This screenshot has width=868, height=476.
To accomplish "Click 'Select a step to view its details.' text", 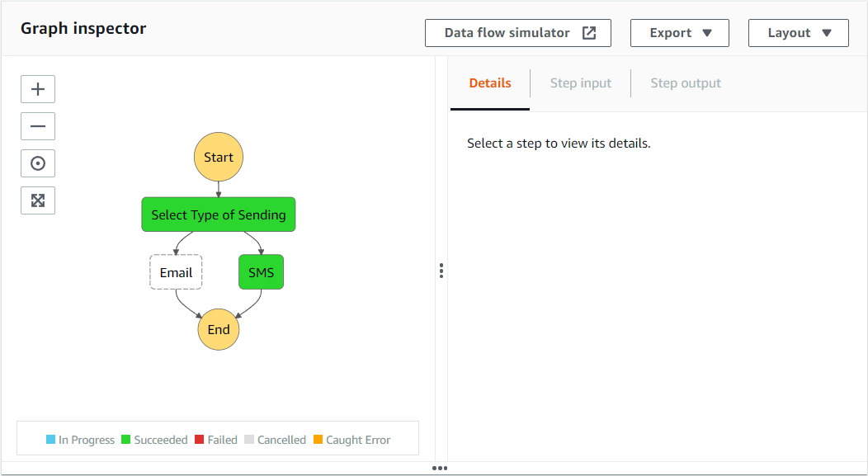I will pyautogui.click(x=559, y=144).
